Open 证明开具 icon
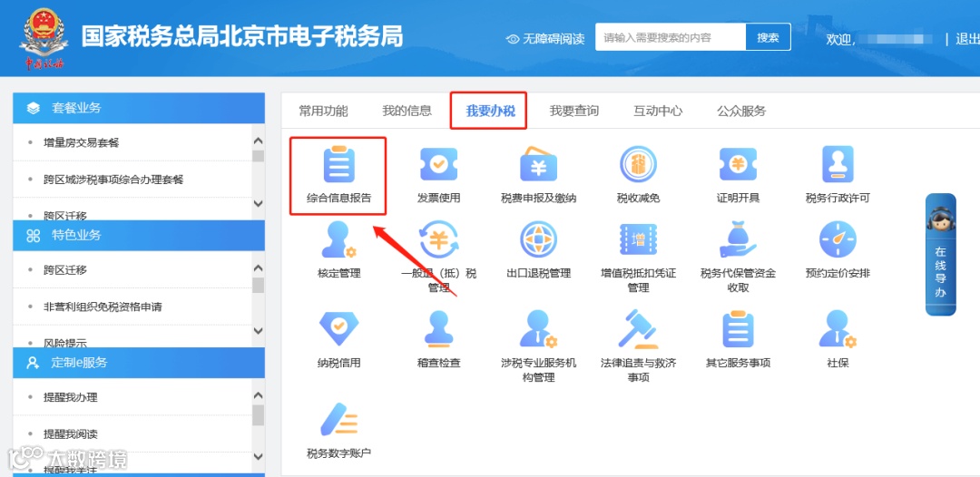980x477 pixels. (738, 165)
